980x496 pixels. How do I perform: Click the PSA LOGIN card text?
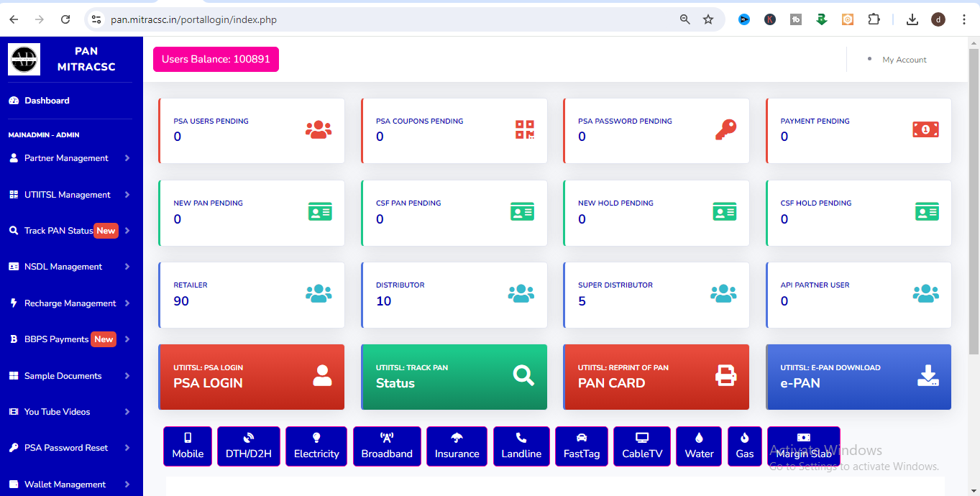(208, 383)
